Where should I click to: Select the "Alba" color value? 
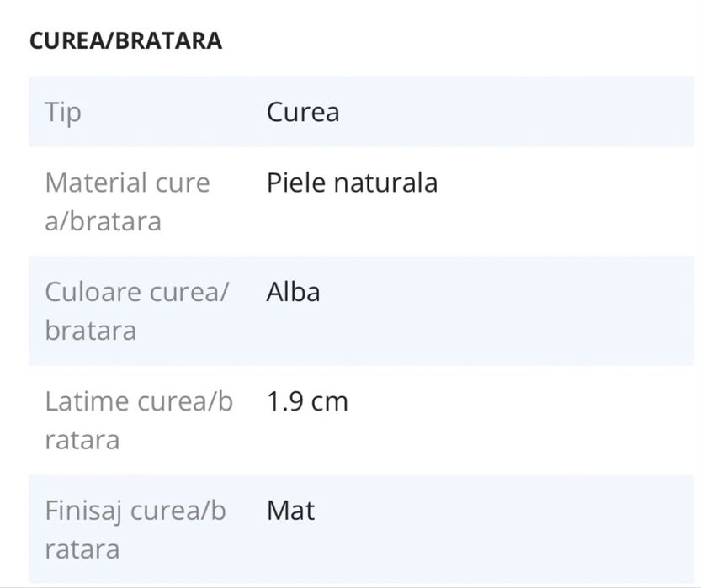point(293,292)
